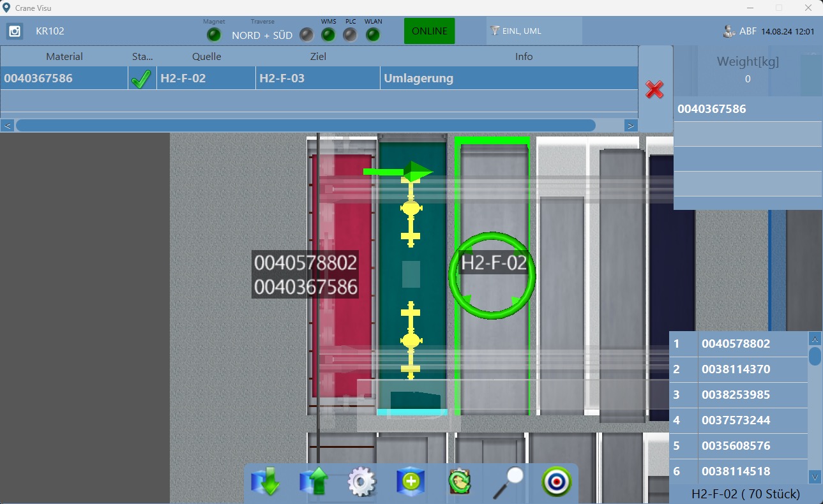Click the right arrow of the horizontal scrollbar
Image resolution: width=823 pixels, height=504 pixels.
point(630,125)
